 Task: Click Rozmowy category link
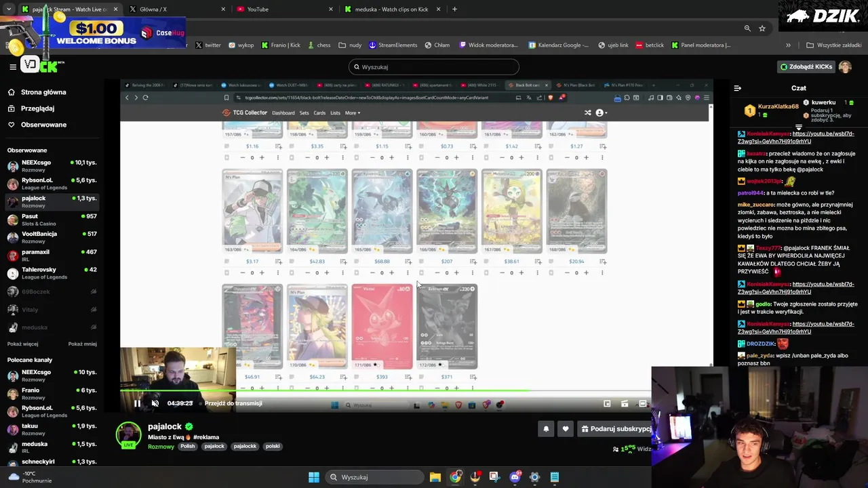tap(161, 447)
